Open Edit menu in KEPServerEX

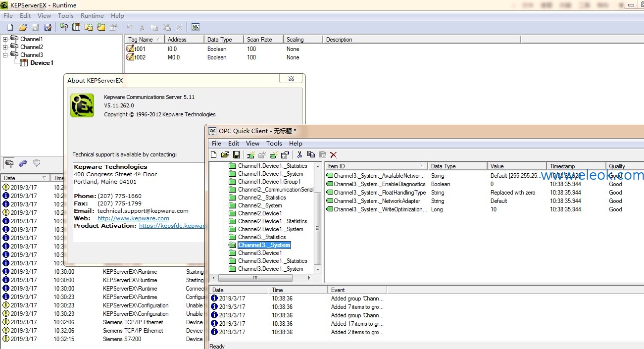(x=25, y=16)
